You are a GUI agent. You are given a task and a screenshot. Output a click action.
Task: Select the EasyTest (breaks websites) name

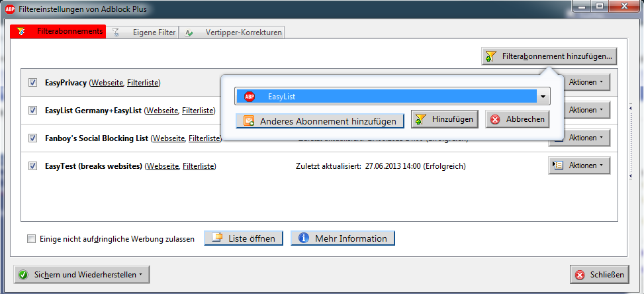(x=93, y=166)
